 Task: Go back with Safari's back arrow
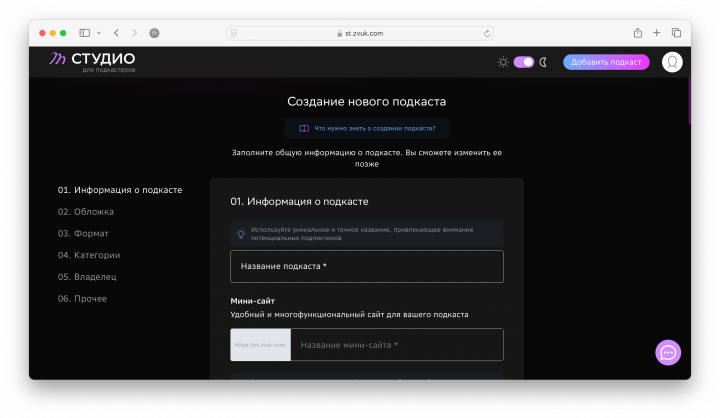[x=116, y=33]
